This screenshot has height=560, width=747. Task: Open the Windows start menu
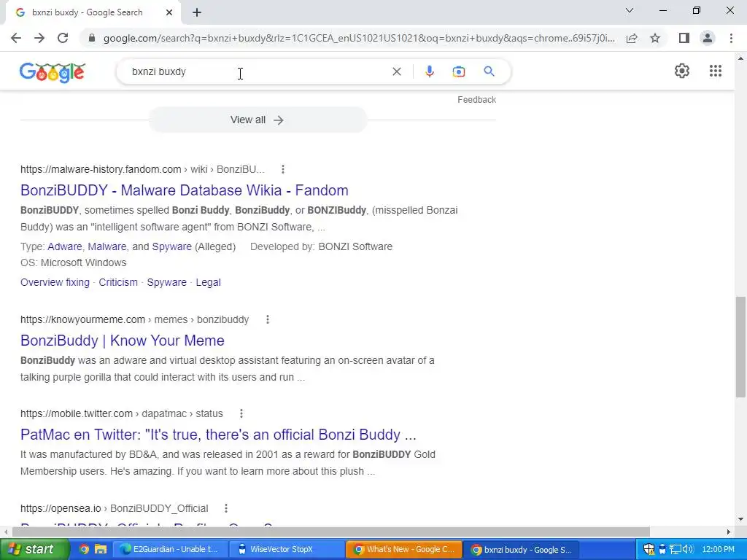click(x=34, y=549)
